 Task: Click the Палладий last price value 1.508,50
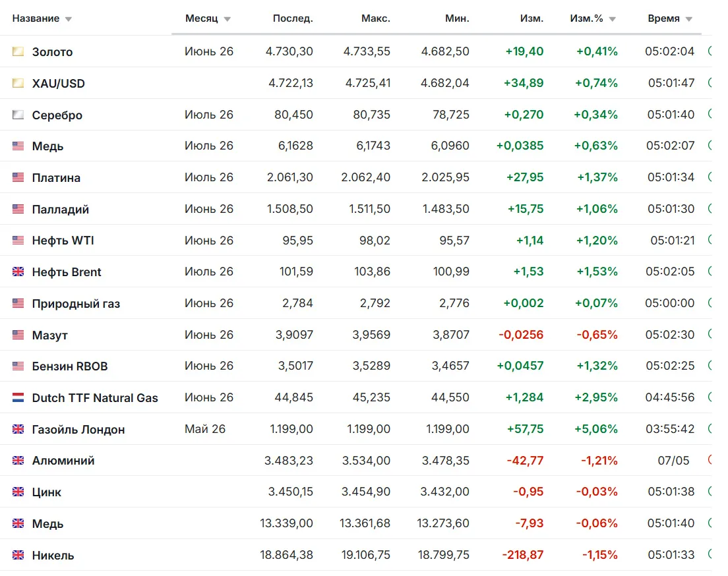(x=289, y=209)
